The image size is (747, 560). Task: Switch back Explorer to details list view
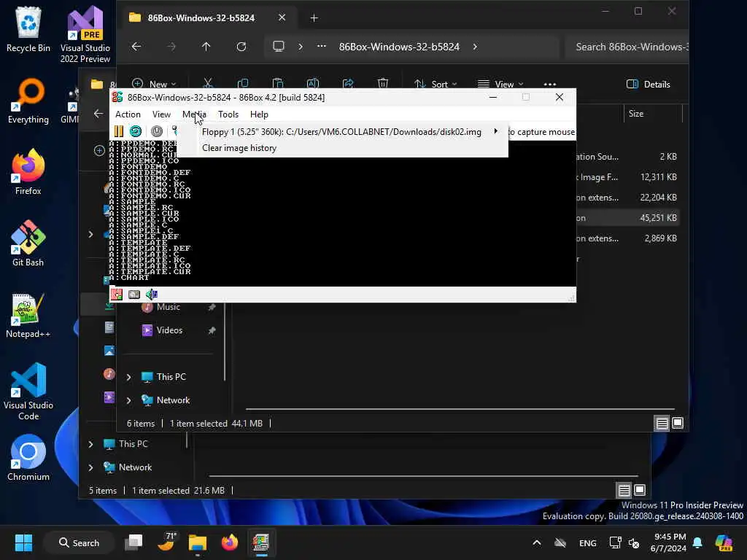[x=624, y=490]
